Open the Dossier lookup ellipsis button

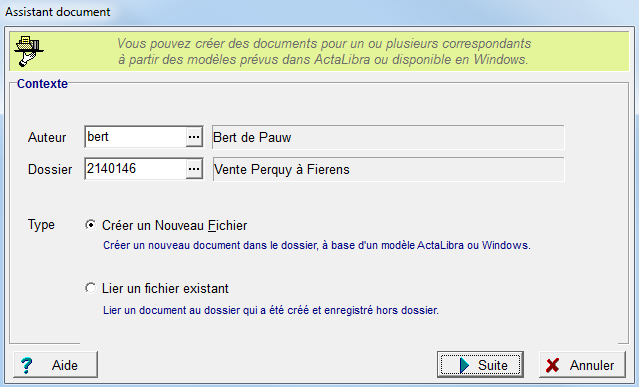(x=194, y=169)
